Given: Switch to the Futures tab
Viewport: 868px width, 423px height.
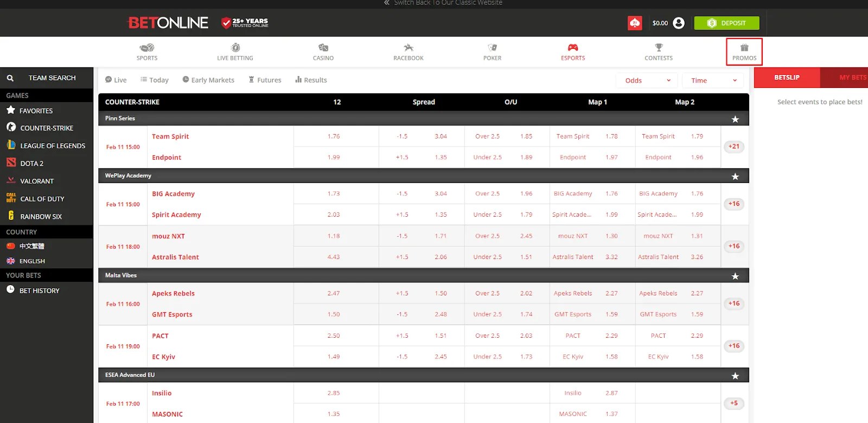Looking at the screenshot, I should [265, 80].
